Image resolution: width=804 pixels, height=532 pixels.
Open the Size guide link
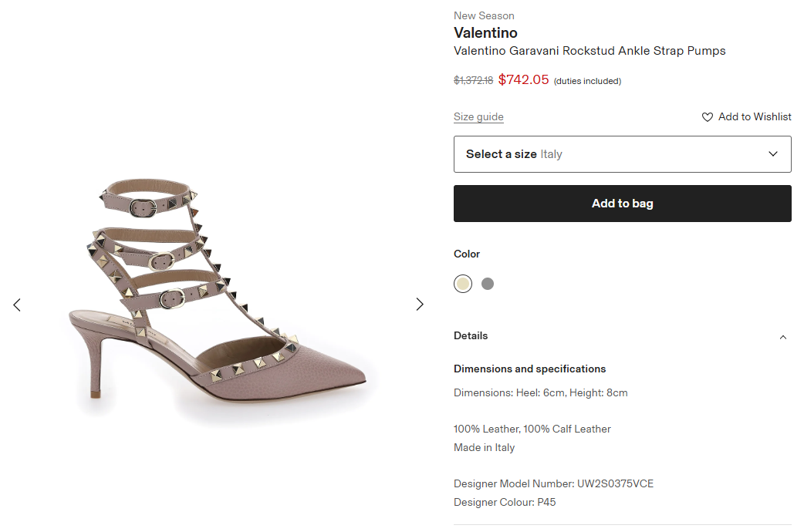tap(478, 117)
